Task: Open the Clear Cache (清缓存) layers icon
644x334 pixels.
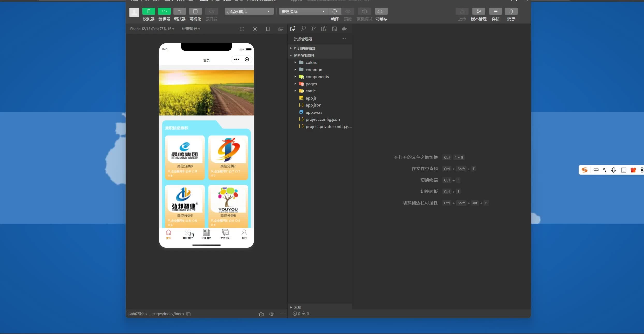Action: (x=381, y=11)
